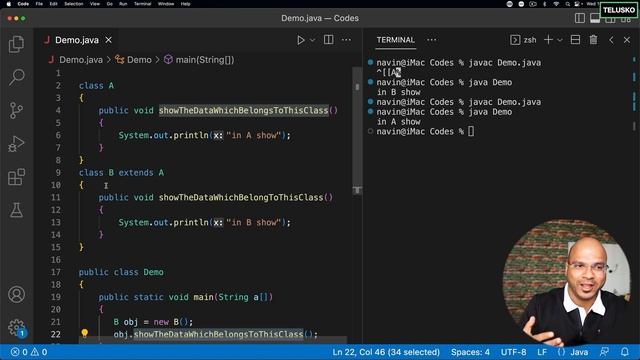Viewport: 640px width, 360px height.
Task: Toggle maximized panel size chevron
Action: [x=611, y=40]
